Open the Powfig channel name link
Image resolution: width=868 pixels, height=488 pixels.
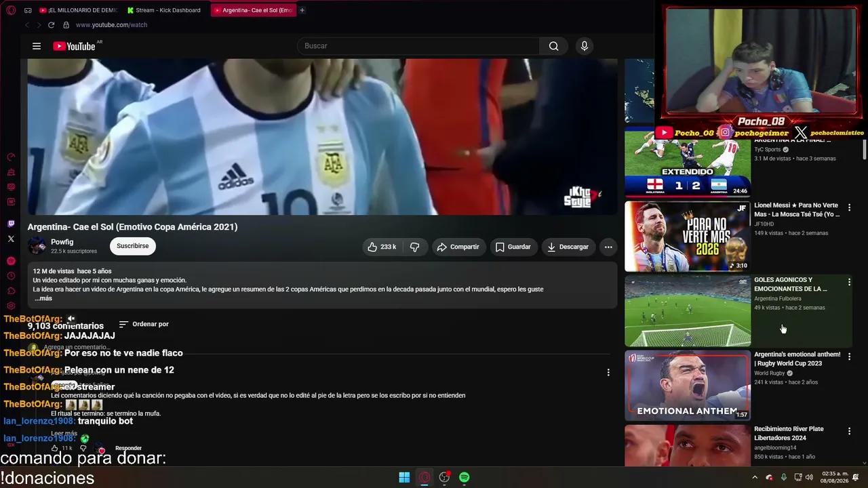pos(62,242)
